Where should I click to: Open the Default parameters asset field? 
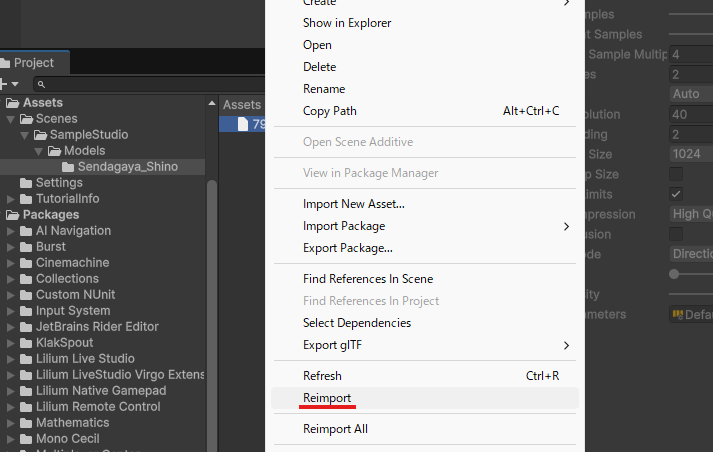click(x=691, y=314)
